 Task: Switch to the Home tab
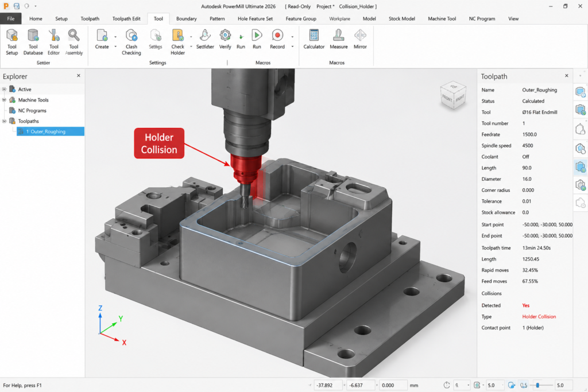coord(36,18)
